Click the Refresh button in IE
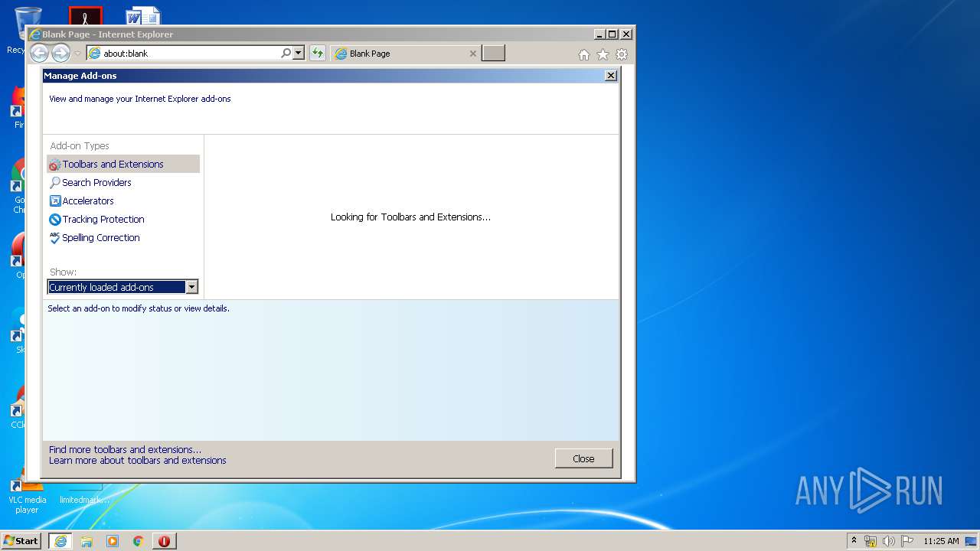 pyautogui.click(x=317, y=54)
